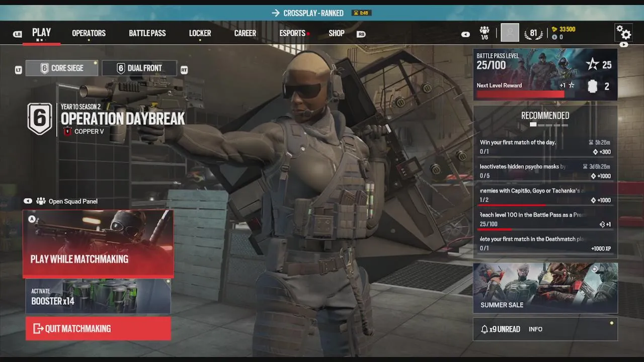The width and height of the screenshot is (644, 362).
Task: Click the RB bumper navigation icon
Action: [361, 34]
